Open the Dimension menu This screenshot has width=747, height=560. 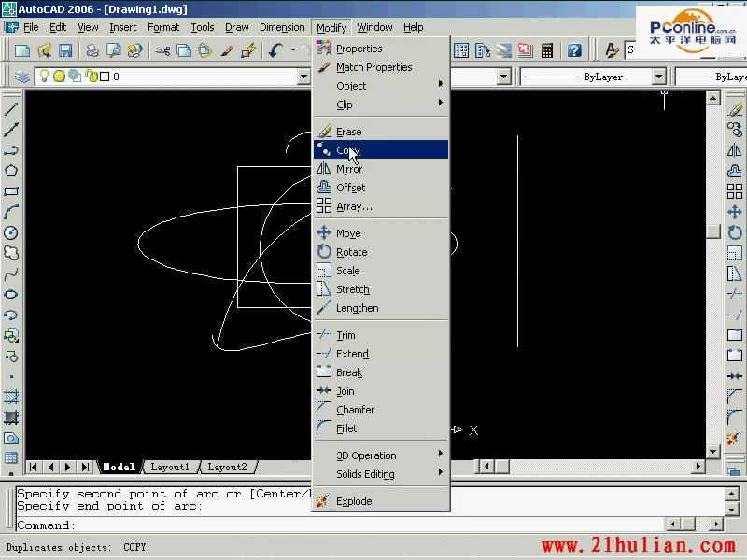[x=282, y=27]
